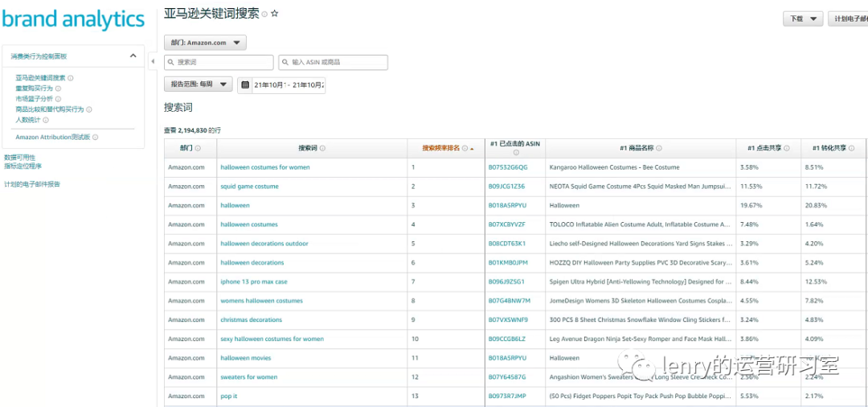Click into the 搜索词 search input
The height and width of the screenshot is (407, 868).
(x=219, y=63)
